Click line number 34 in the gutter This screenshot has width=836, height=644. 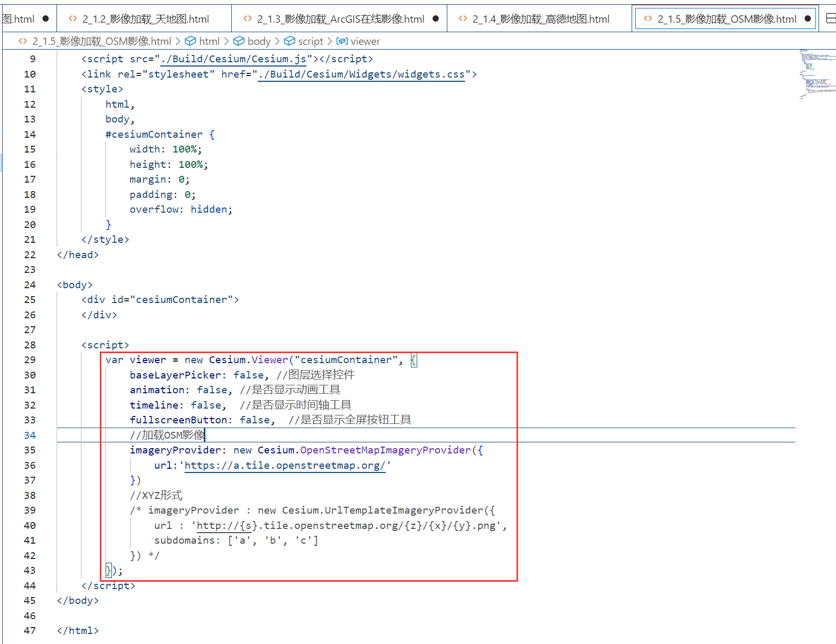[30, 435]
